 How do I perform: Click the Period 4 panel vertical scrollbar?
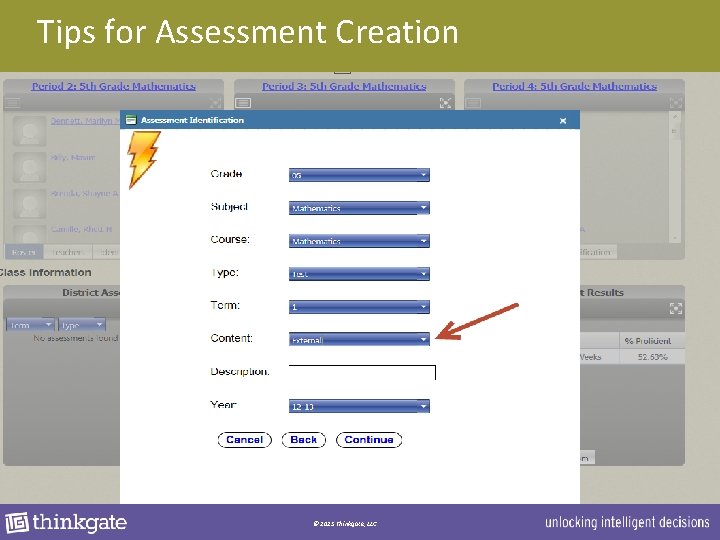[675, 177]
